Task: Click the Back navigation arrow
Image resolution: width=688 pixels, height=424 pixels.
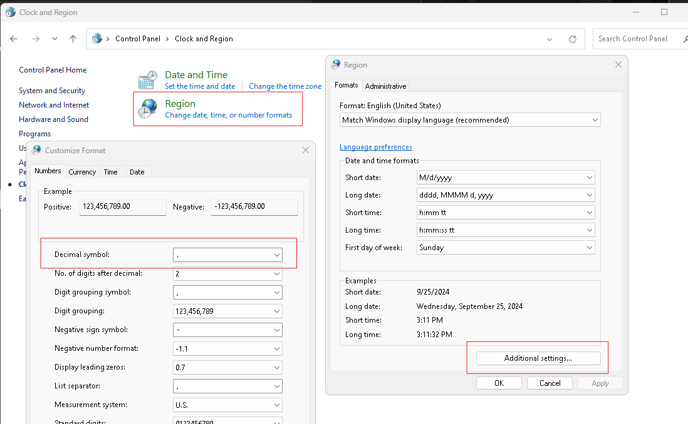Action: click(x=14, y=39)
